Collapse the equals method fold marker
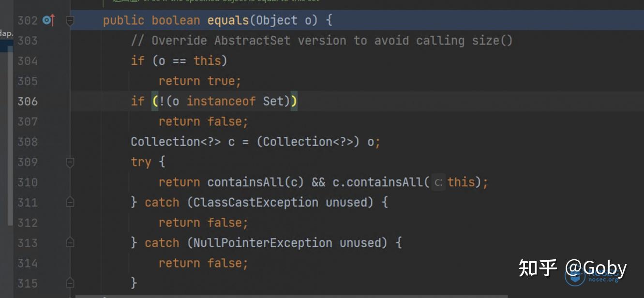The image size is (644, 298). click(70, 21)
